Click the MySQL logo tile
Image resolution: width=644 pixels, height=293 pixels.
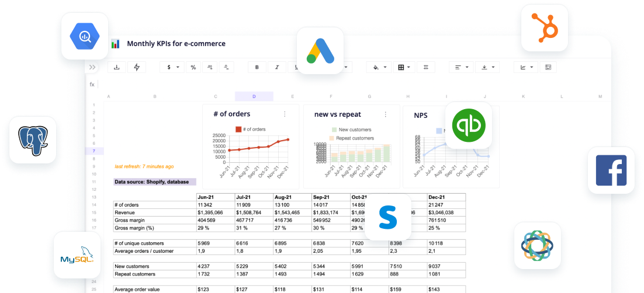[77, 255]
